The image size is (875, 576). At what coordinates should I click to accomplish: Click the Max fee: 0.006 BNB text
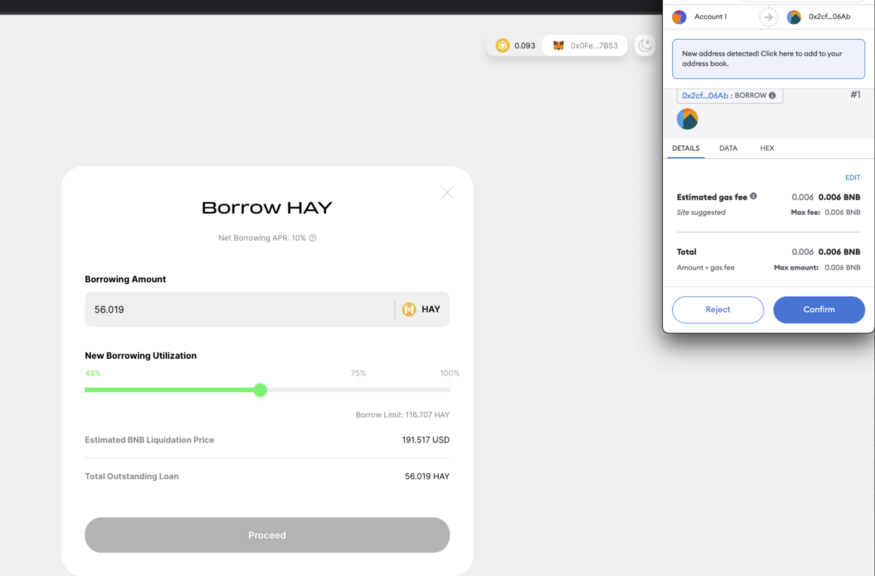(825, 212)
